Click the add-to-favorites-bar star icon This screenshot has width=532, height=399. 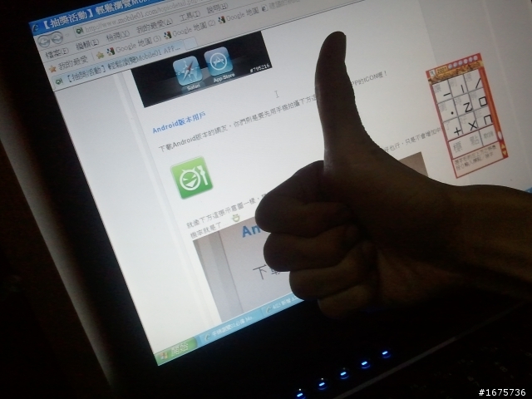click(100, 55)
